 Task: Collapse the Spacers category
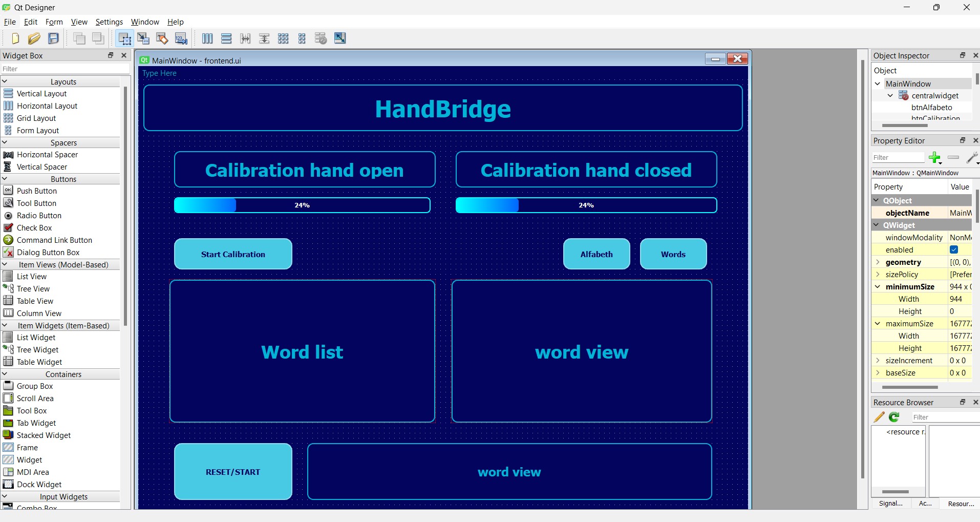pos(5,142)
